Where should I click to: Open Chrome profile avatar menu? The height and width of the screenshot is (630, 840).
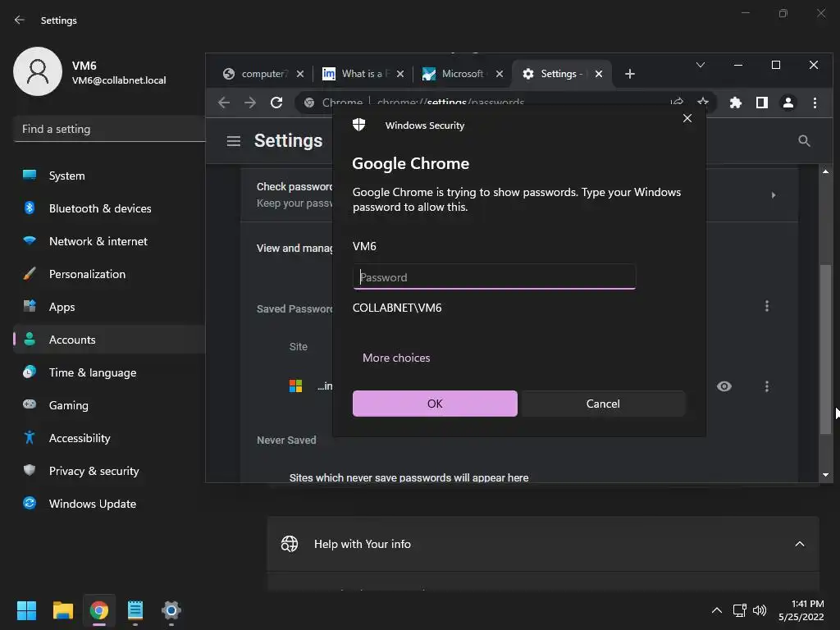(x=788, y=103)
